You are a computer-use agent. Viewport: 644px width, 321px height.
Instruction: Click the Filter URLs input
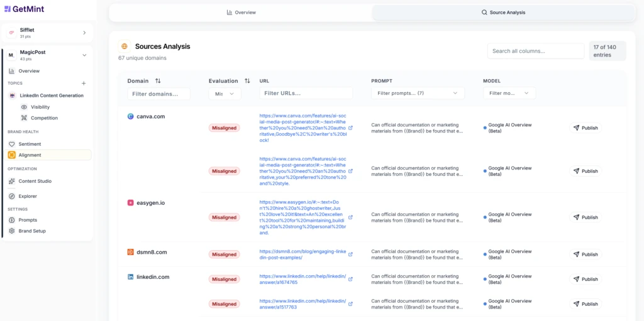306,93
